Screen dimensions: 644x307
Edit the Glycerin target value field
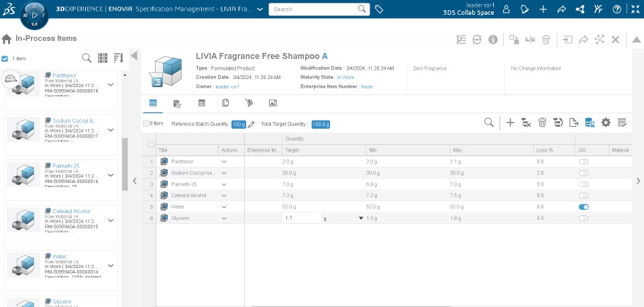(x=301, y=219)
